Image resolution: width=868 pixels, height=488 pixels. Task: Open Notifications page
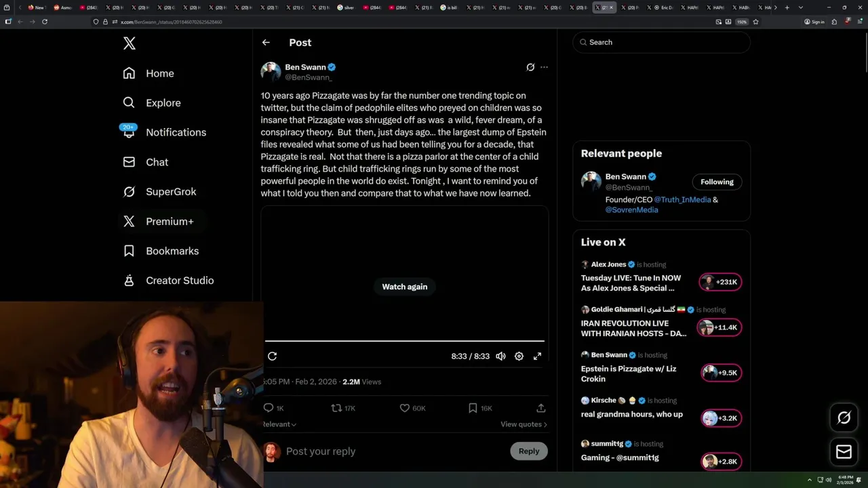coord(164,132)
